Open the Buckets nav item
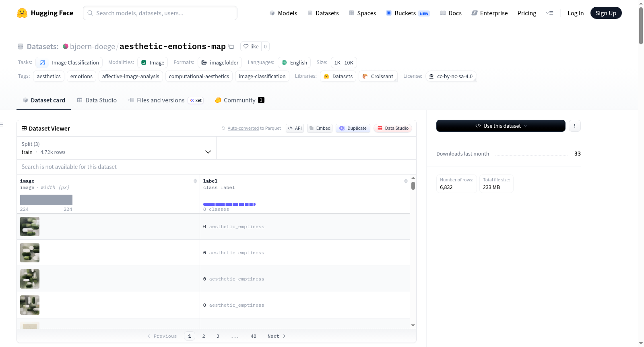The image size is (644, 347). 408,13
